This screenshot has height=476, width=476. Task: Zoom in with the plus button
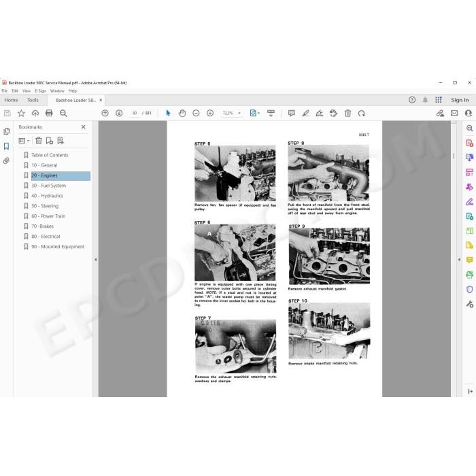coord(210,114)
